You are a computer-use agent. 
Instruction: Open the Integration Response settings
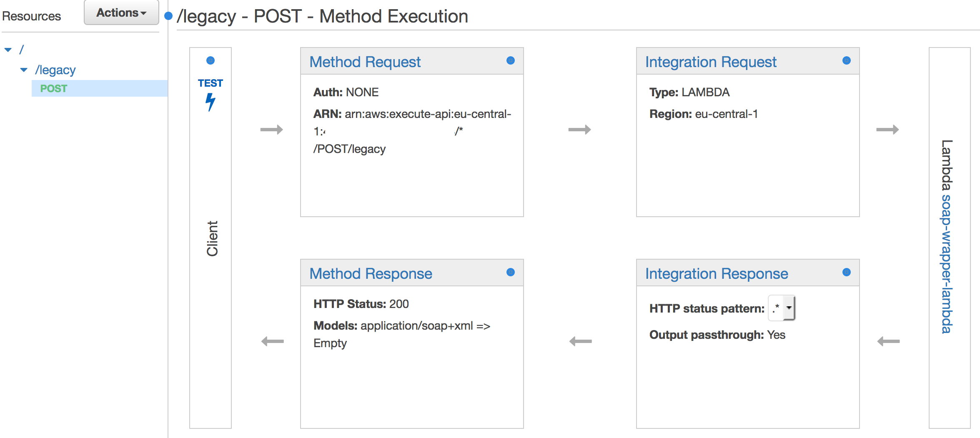point(717,274)
